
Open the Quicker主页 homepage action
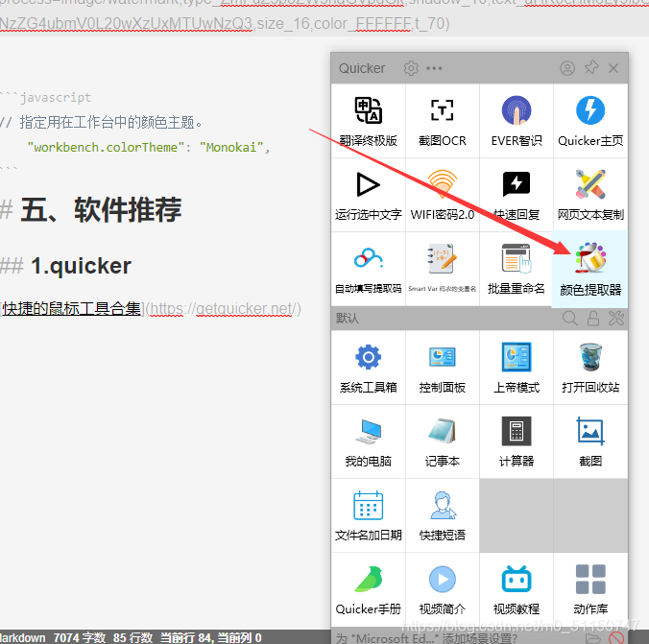tap(590, 120)
